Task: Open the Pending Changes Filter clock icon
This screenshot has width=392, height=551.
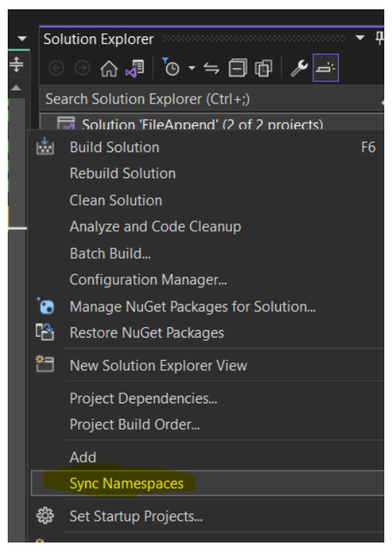Action: 171,67
